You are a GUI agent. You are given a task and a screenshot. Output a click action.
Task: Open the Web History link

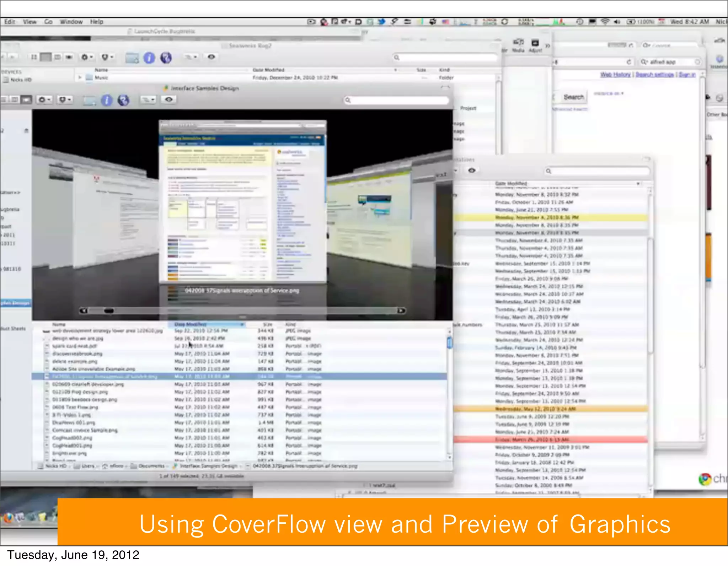point(615,75)
